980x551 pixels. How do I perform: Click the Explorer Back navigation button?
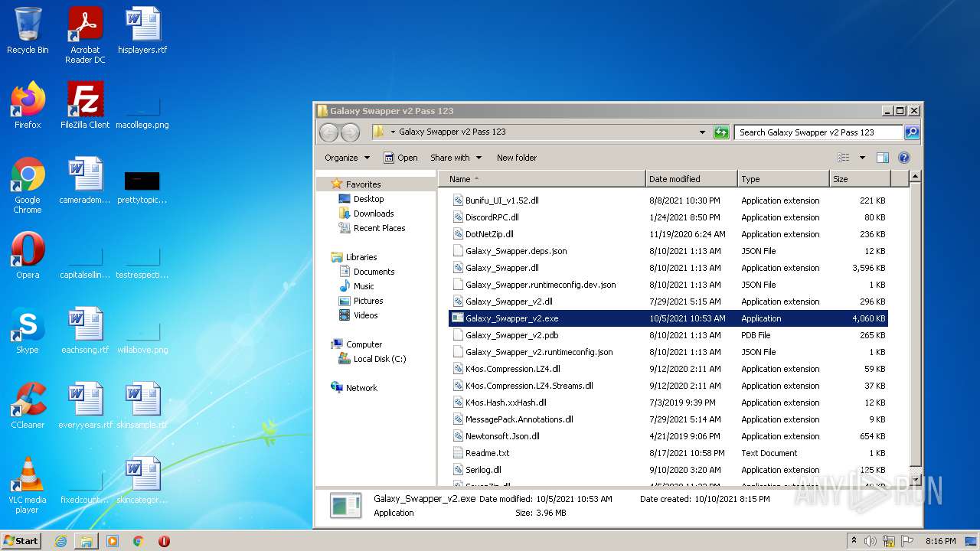point(328,132)
